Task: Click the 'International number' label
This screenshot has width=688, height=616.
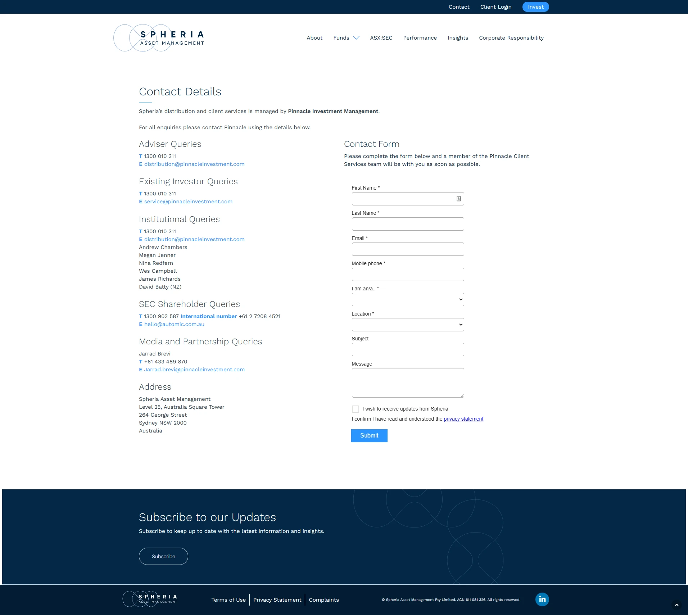Action: [209, 316]
